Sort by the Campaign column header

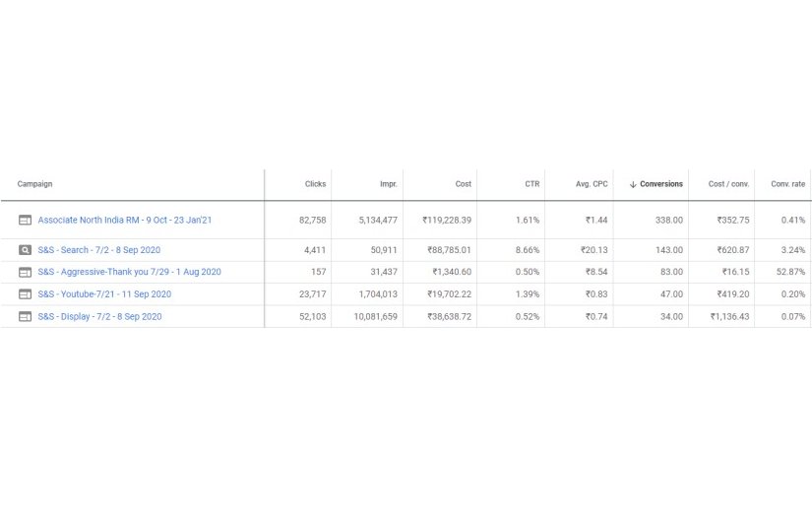point(34,184)
